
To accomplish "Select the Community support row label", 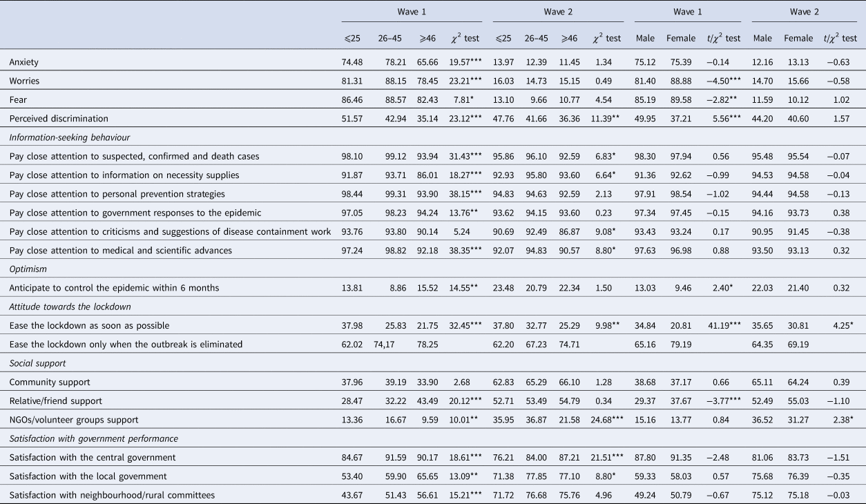I will pos(46,382).
